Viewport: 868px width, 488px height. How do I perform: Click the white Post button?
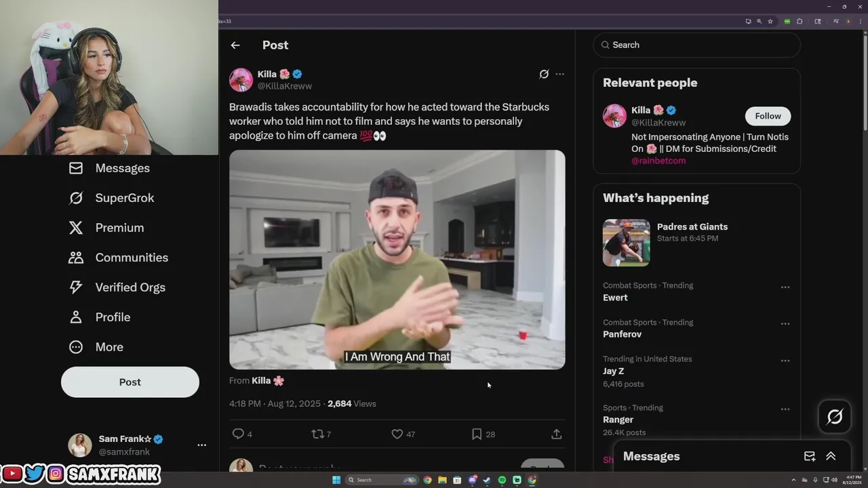(130, 382)
